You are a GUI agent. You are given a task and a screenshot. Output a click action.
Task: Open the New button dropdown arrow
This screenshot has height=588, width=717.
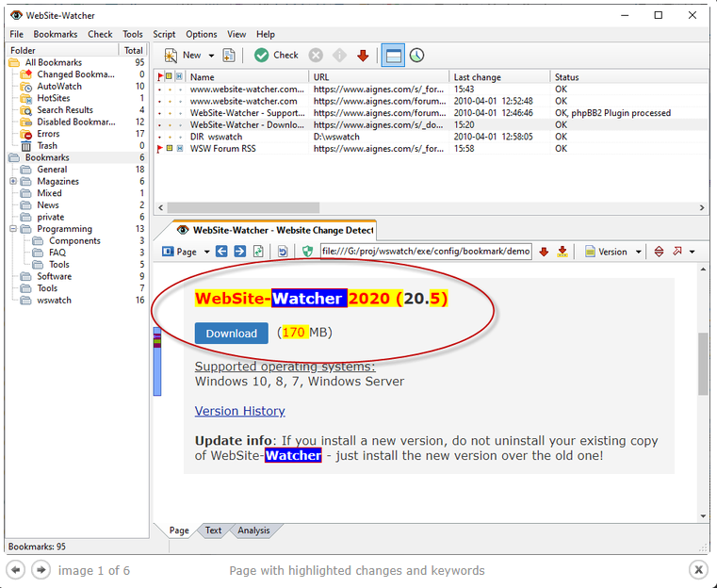click(211, 56)
